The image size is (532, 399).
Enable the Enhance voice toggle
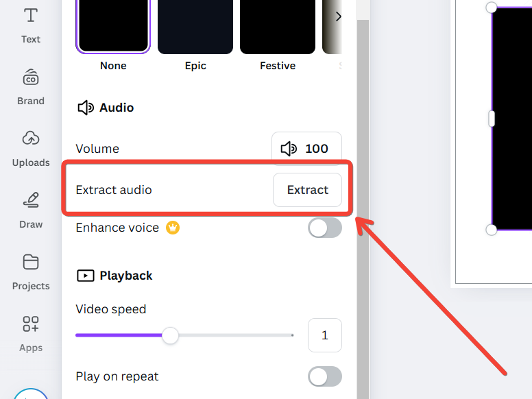324,228
